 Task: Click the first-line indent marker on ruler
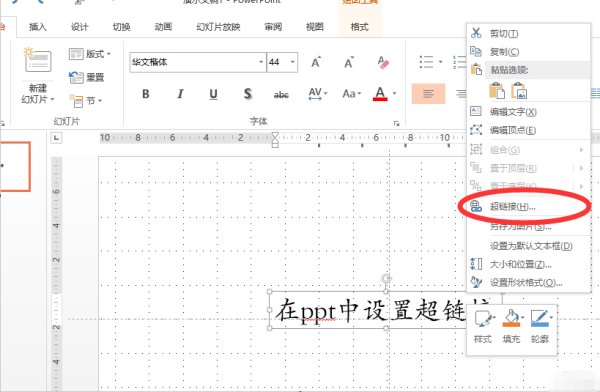275,135
